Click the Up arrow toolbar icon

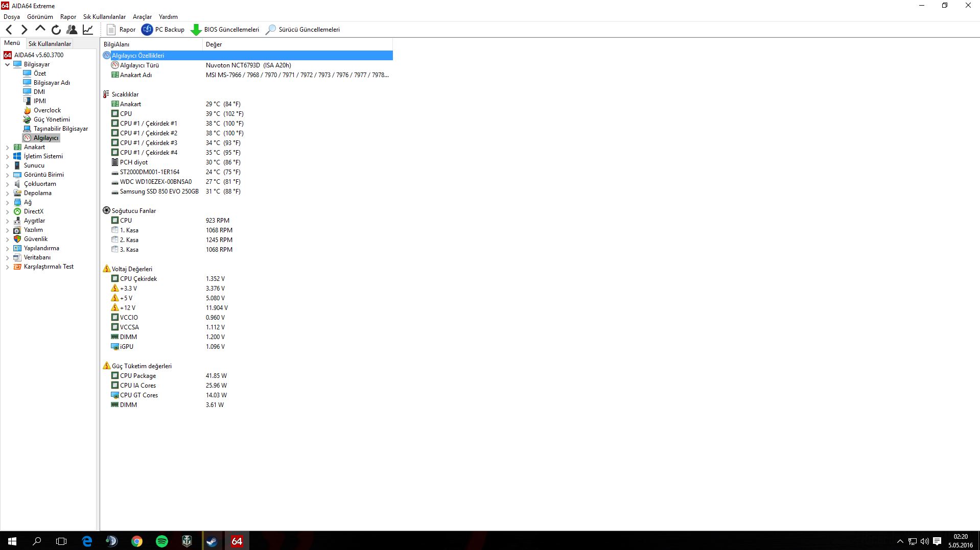tap(40, 29)
